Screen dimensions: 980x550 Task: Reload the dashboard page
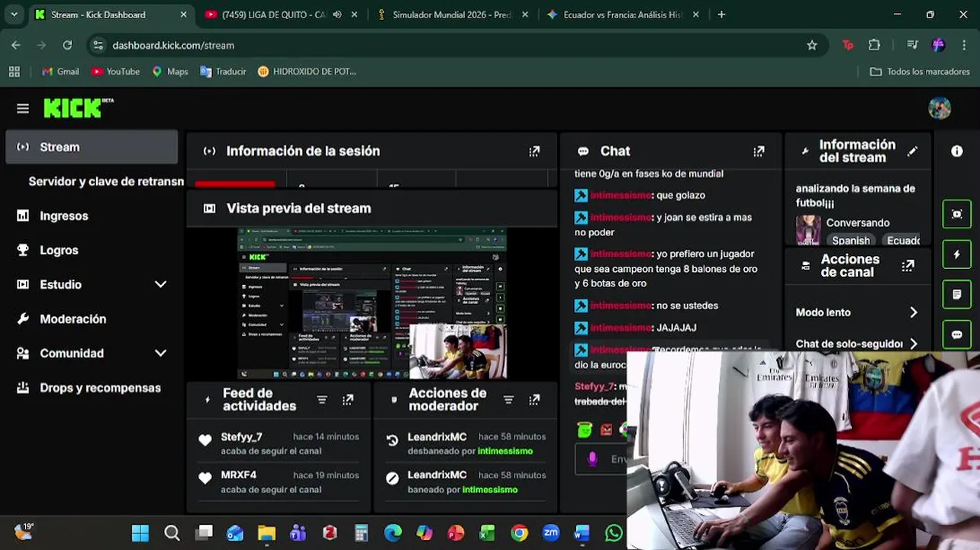67,45
